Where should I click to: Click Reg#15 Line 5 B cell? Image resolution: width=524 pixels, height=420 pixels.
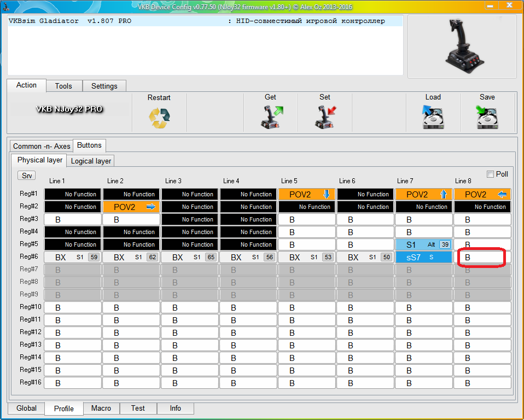click(306, 371)
